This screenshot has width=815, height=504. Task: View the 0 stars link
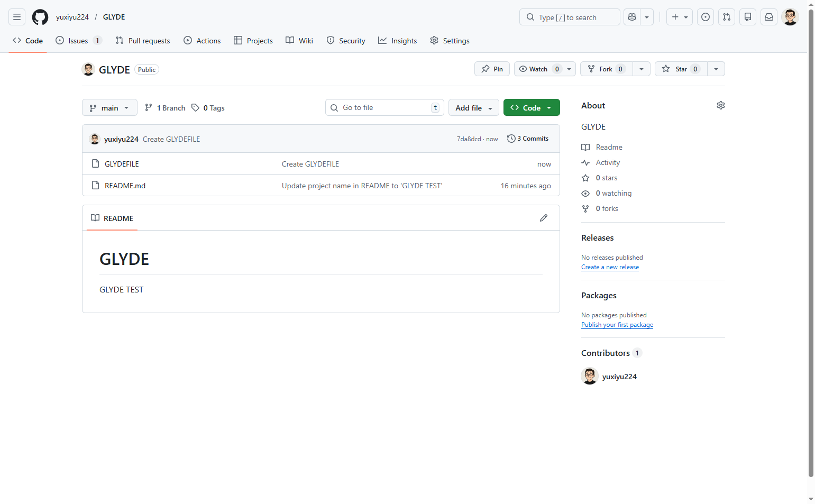point(600,178)
